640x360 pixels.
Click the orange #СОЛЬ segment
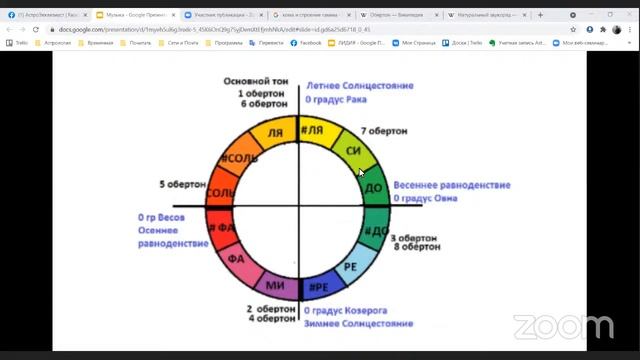click(240, 155)
